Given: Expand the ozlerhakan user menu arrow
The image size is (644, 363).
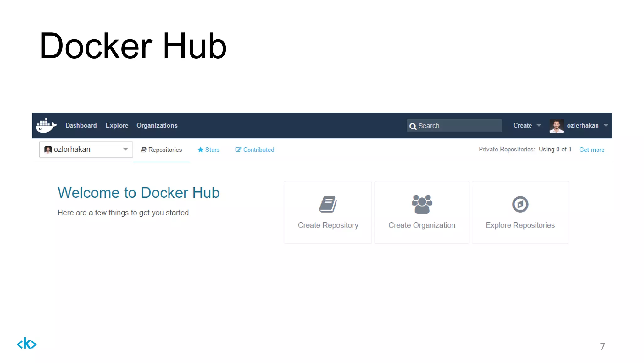Looking at the screenshot, I should 606,125.
